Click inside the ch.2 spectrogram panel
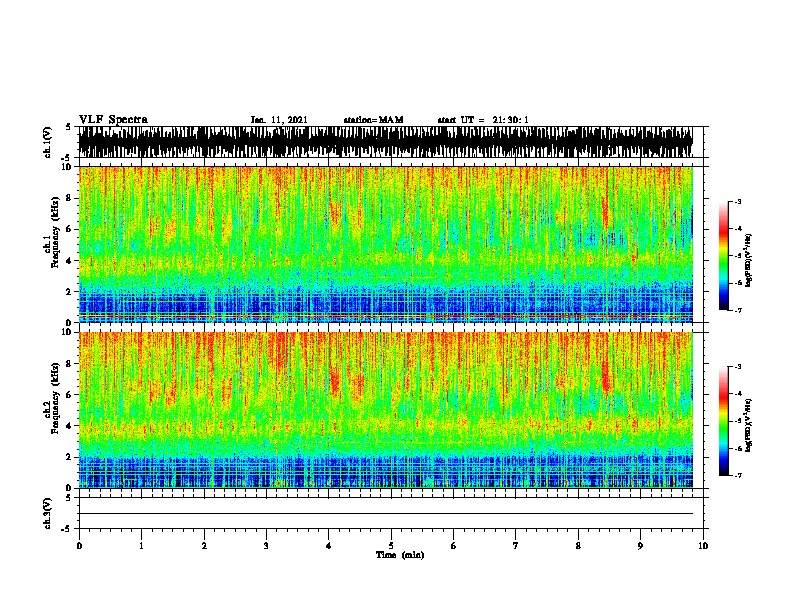 386,410
